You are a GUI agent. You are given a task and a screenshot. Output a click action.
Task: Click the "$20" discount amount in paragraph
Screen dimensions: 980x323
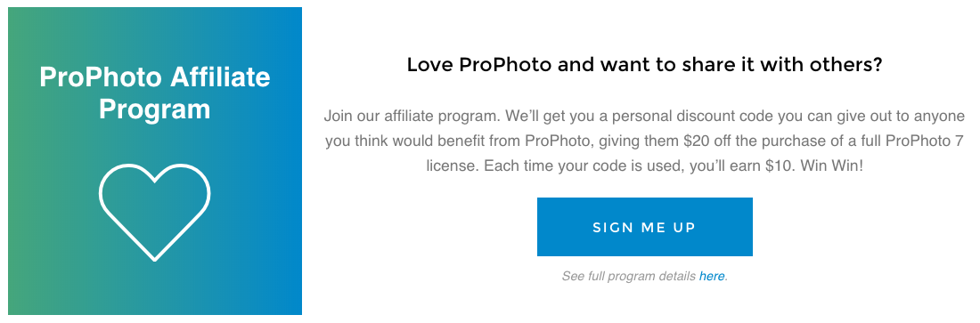tap(697, 141)
